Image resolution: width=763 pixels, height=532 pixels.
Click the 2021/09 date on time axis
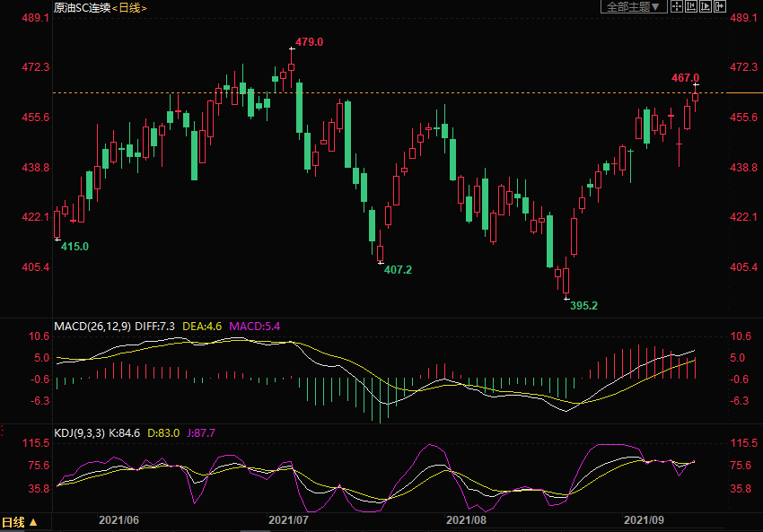644,520
